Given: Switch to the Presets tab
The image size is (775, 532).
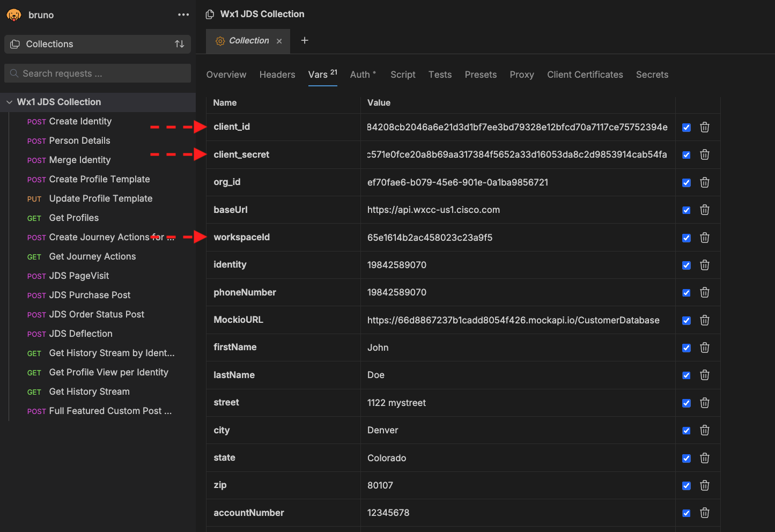Looking at the screenshot, I should 481,75.
